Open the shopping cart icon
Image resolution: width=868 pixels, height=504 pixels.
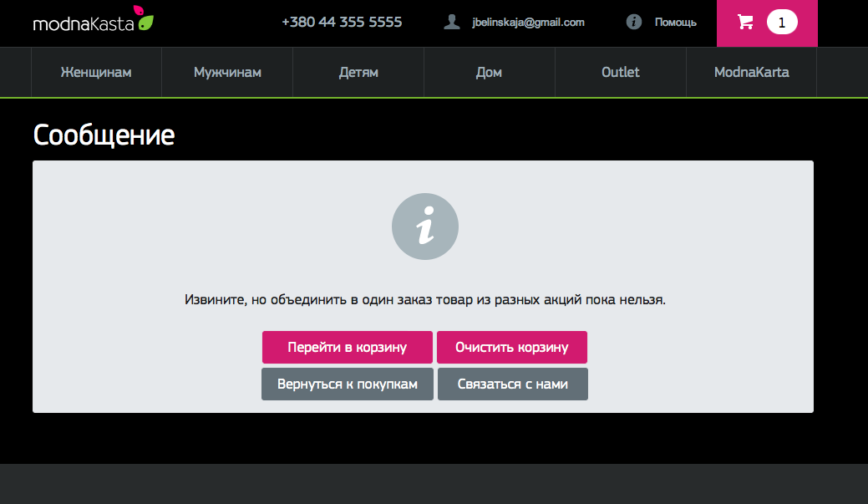coord(746,23)
